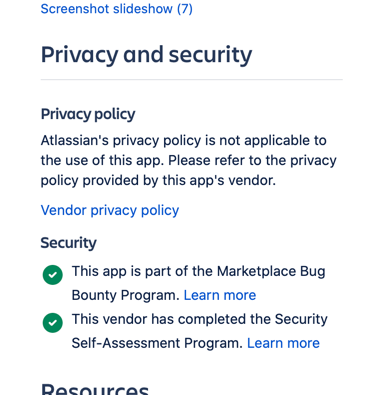
Task: Click green checkmark beside Marketplace Bug Bounty
Action: click(x=53, y=275)
